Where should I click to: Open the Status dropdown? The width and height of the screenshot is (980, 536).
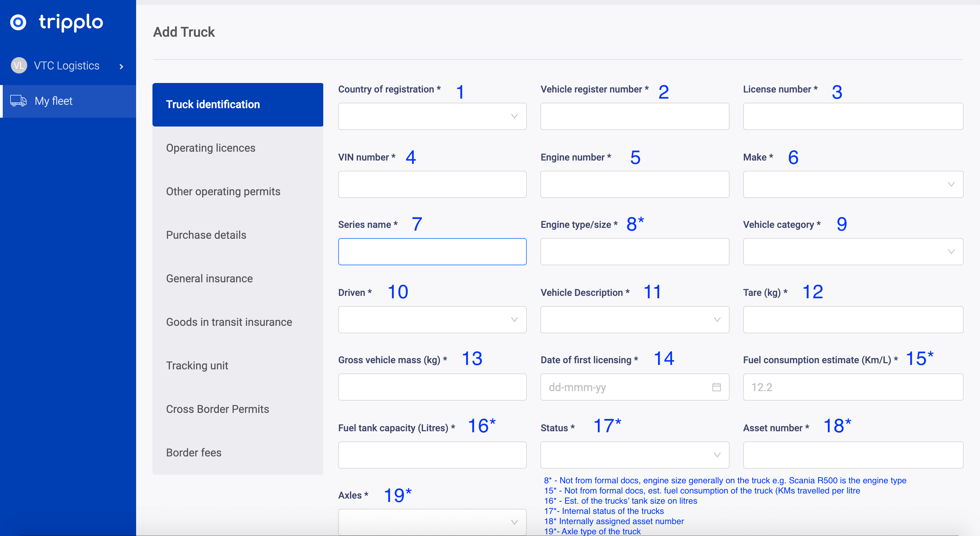coord(634,455)
